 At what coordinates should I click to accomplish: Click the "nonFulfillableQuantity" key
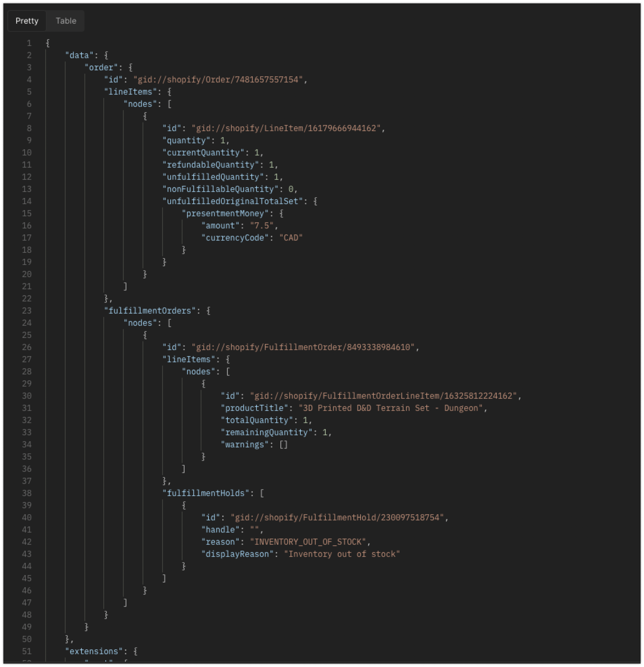(220, 189)
